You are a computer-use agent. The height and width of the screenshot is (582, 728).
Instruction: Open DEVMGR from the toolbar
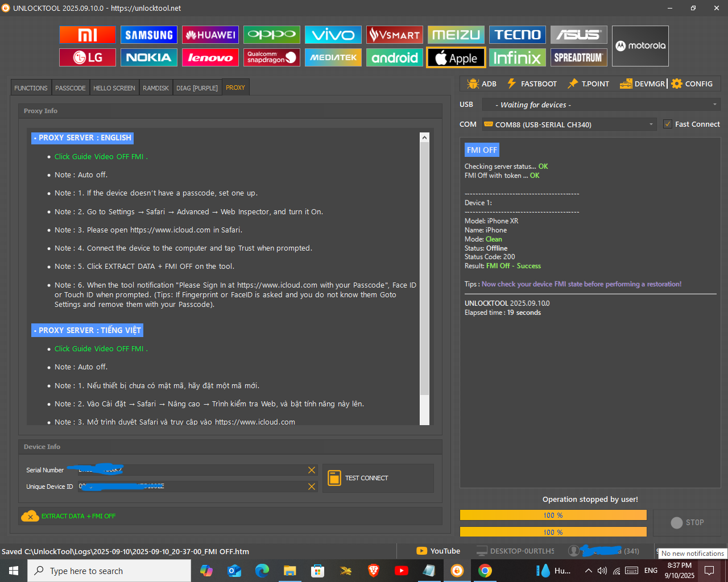(627, 84)
